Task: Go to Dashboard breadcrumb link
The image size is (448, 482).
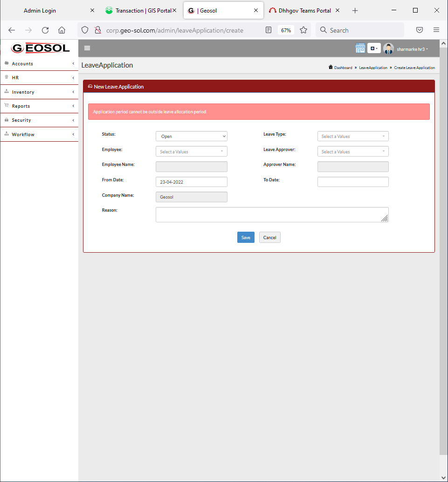Action: click(343, 68)
